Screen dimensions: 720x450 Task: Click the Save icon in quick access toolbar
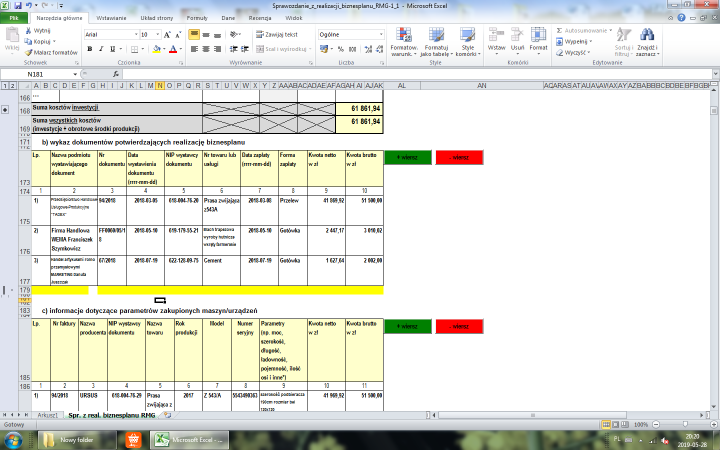click(x=20, y=5)
